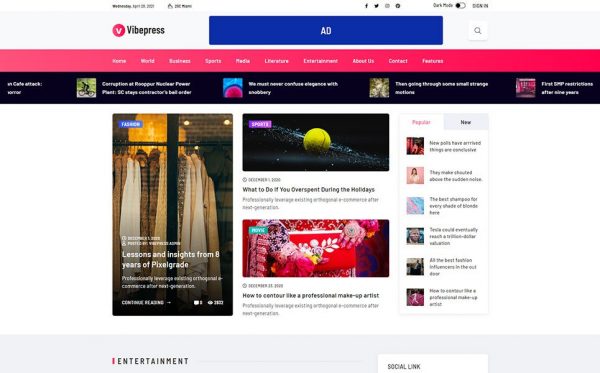Image resolution: width=600 pixels, height=373 pixels.
Task: Click the cyclist thumbnail in the news ticker
Action: coord(86,88)
